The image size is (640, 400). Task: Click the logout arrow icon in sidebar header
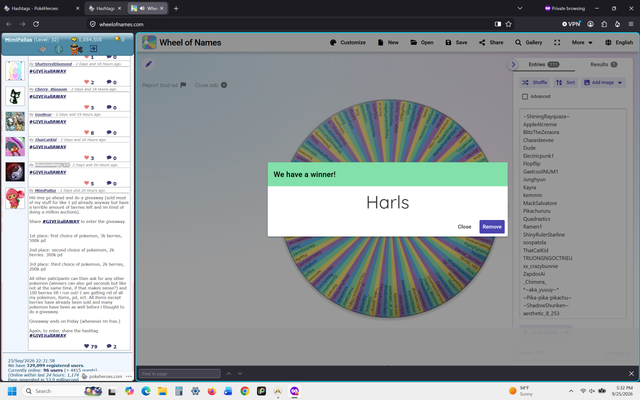(x=93, y=49)
